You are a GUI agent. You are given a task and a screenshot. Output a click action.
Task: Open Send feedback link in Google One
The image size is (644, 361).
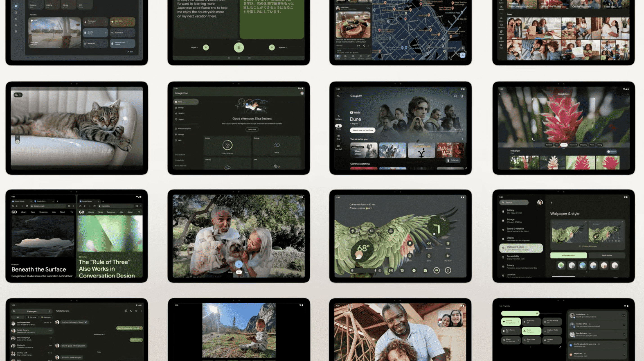pyautogui.click(x=180, y=155)
